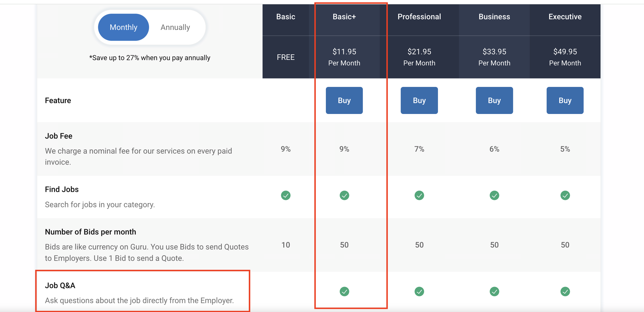644x312 pixels.
Task: Click the $21.95 Per Month price
Action: tap(419, 57)
